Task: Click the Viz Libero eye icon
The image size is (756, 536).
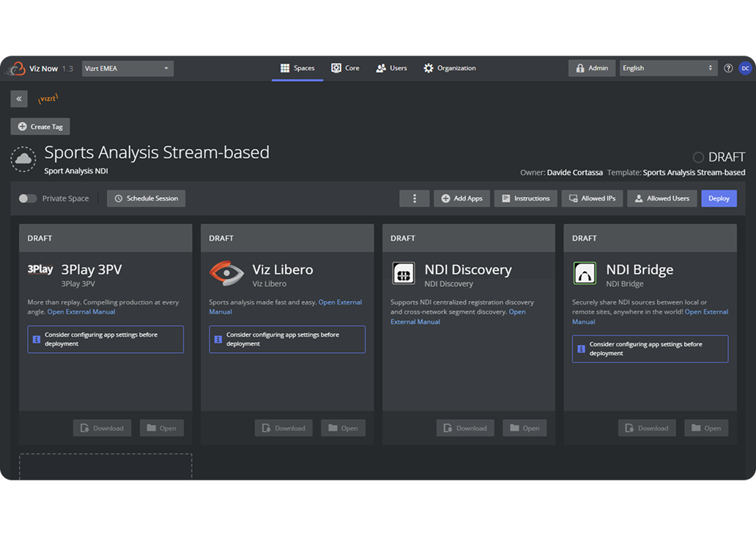Action: 226,274
